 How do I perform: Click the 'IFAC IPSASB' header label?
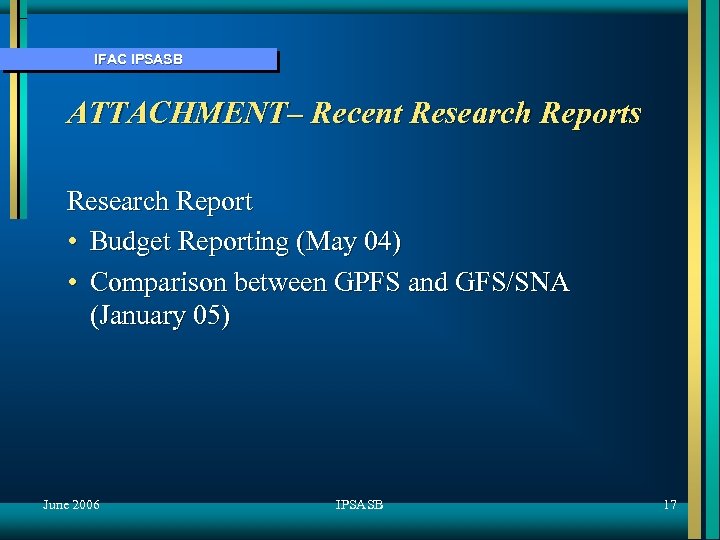pos(138,59)
